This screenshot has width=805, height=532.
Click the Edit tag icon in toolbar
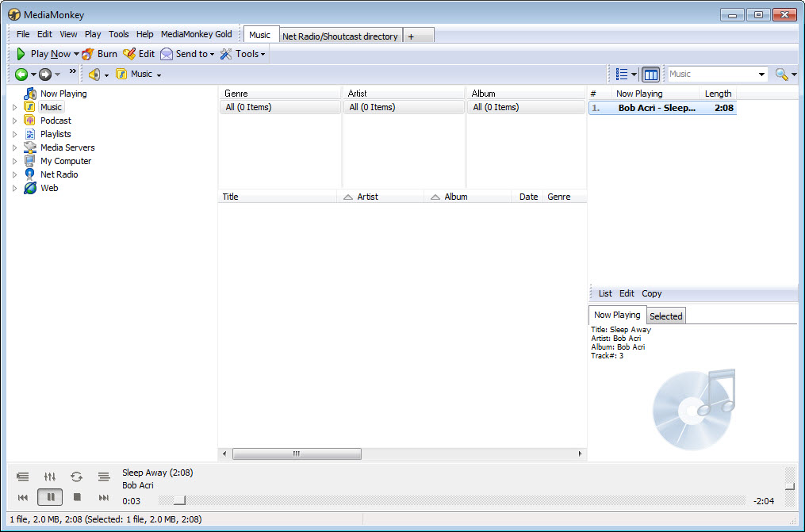point(129,54)
